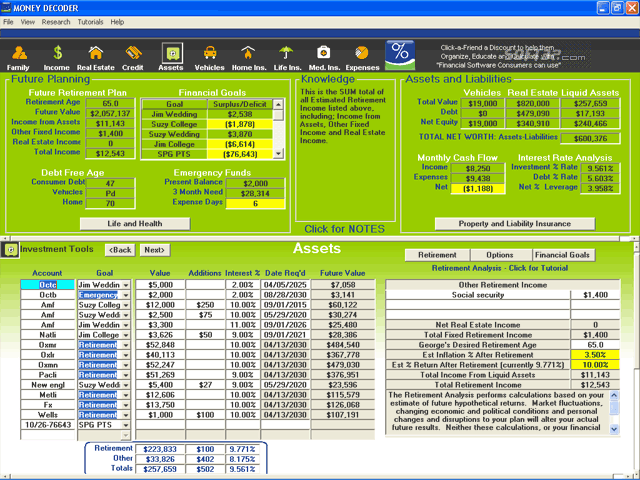Expand goal dropdown for Wells account

pos(126,415)
